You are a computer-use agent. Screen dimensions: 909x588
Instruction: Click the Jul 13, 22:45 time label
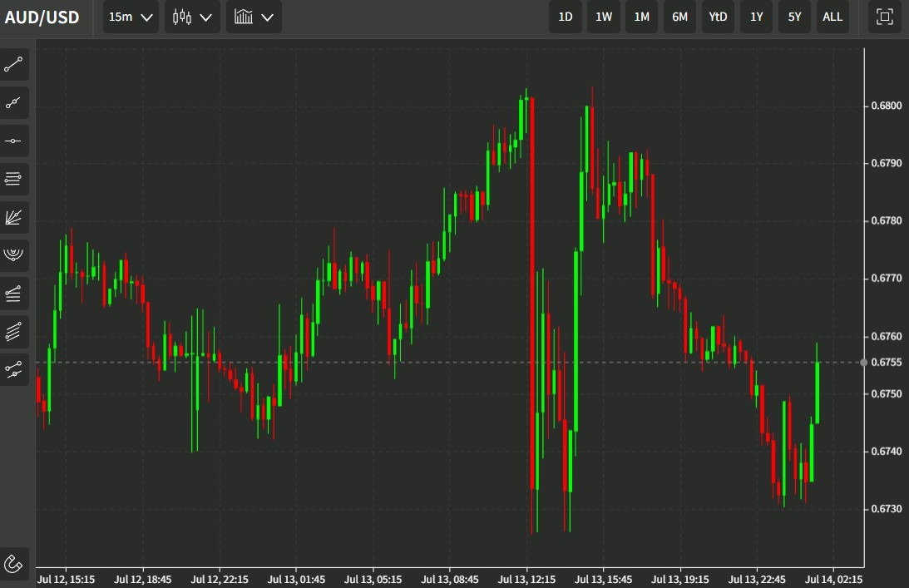[757, 580]
